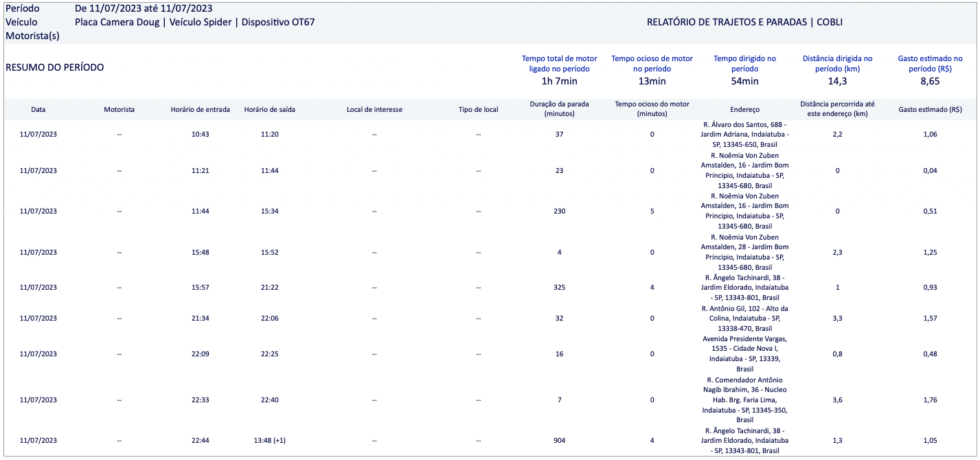Select distance value '3,6'
980x460 pixels.
pos(837,400)
